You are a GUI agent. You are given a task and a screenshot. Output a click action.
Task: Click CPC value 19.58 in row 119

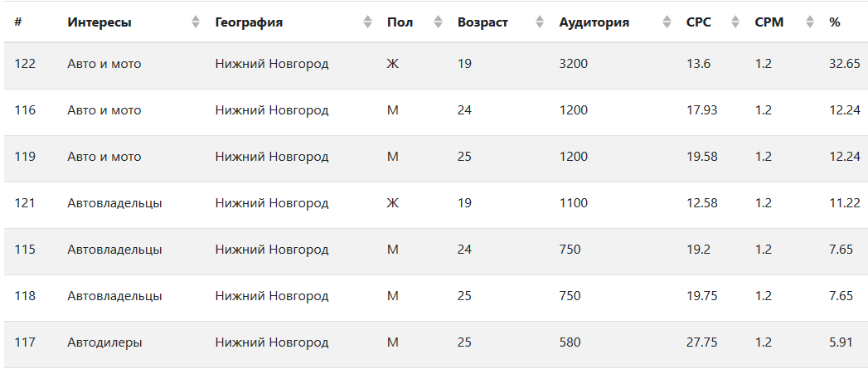pyautogui.click(x=702, y=157)
